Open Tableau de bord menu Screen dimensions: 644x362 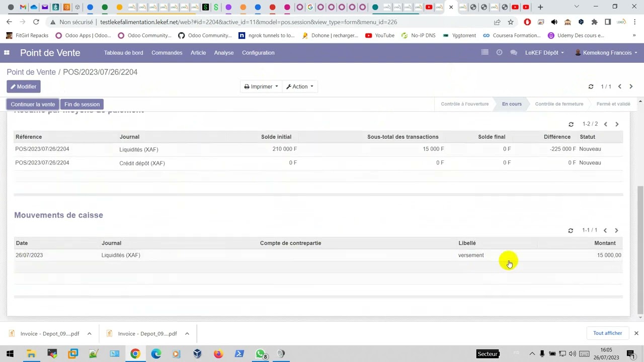pos(123,53)
